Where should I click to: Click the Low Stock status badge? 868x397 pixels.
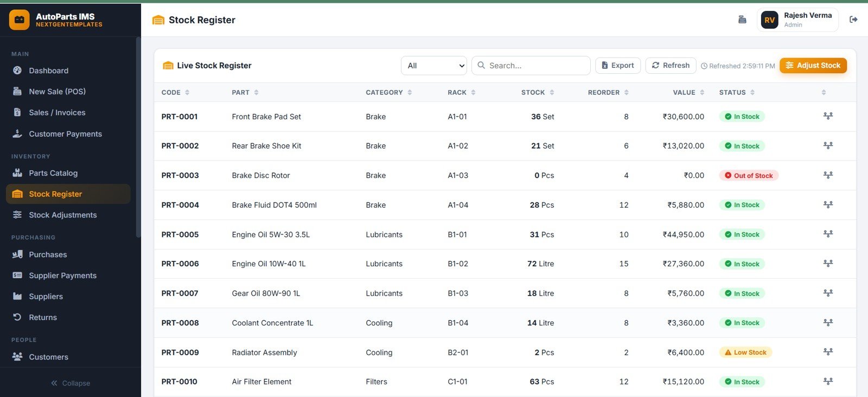pyautogui.click(x=745, y=352)
